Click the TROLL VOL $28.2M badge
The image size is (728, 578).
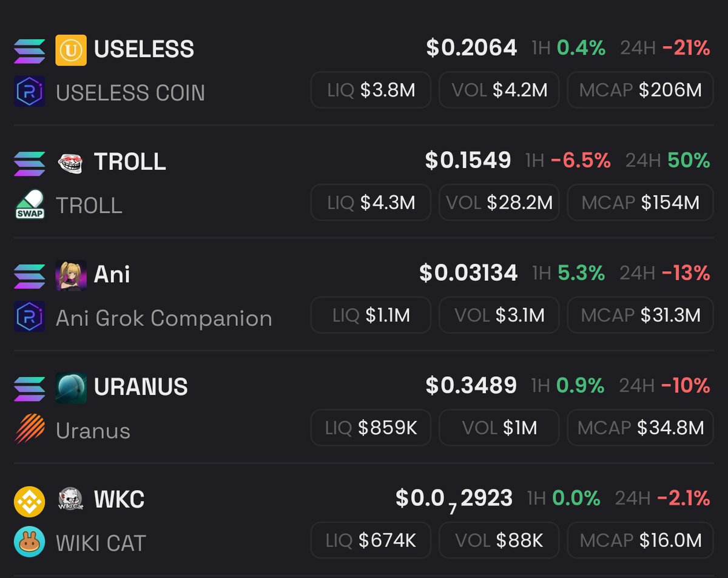(499, 203)
